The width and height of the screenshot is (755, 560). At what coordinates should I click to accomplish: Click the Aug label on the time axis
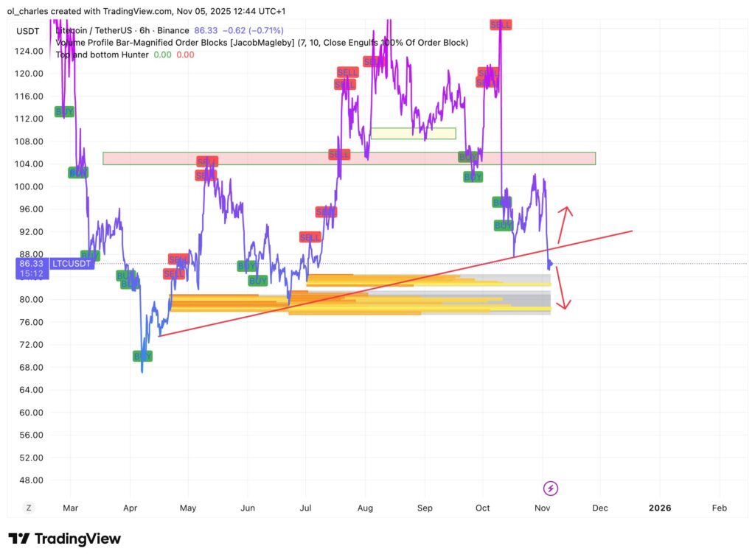point(365,508)
